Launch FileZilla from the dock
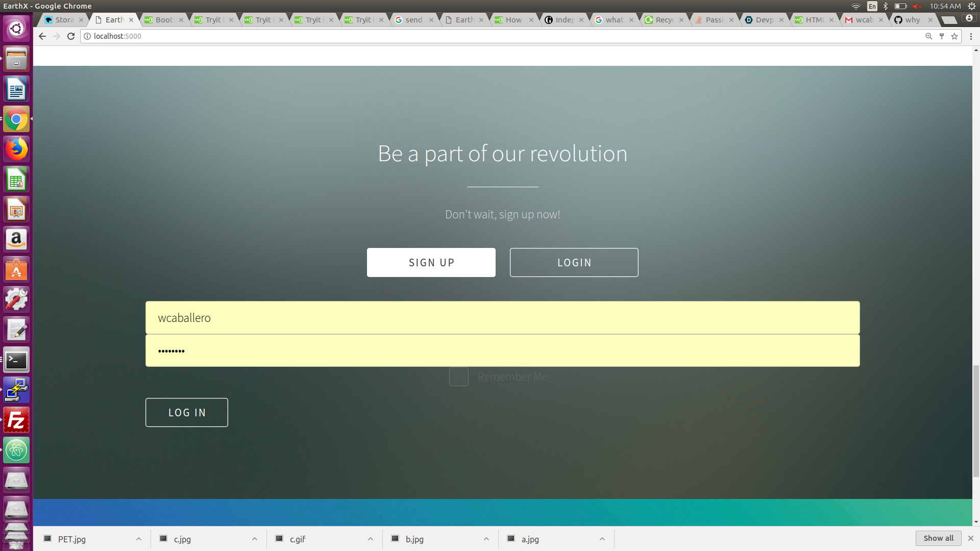The image size is (980, 551). click(x=16, y=420)
